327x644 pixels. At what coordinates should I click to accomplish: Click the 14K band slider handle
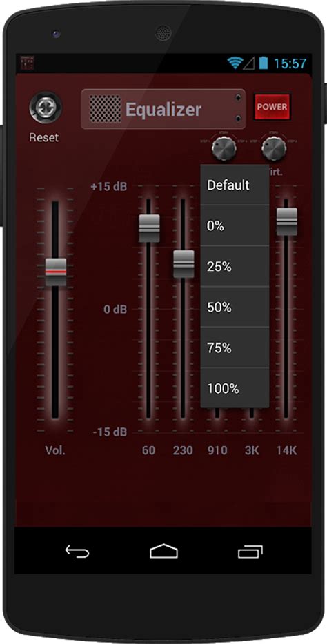coord(286,222)
